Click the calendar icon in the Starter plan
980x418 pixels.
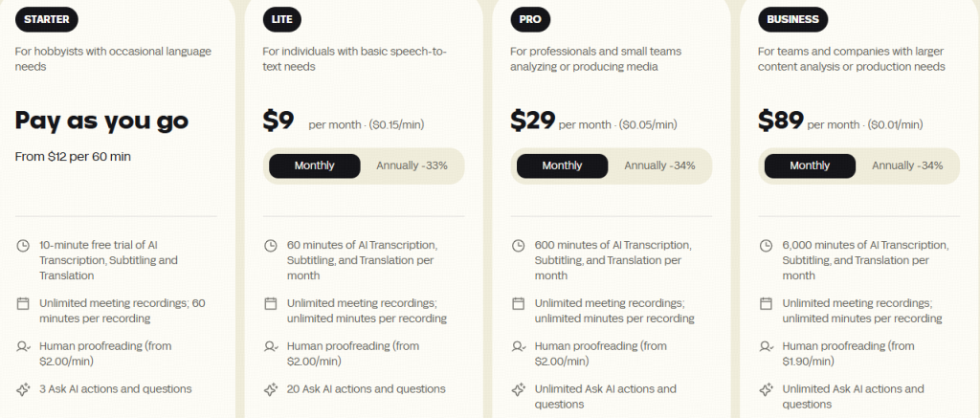pos(23,303)
